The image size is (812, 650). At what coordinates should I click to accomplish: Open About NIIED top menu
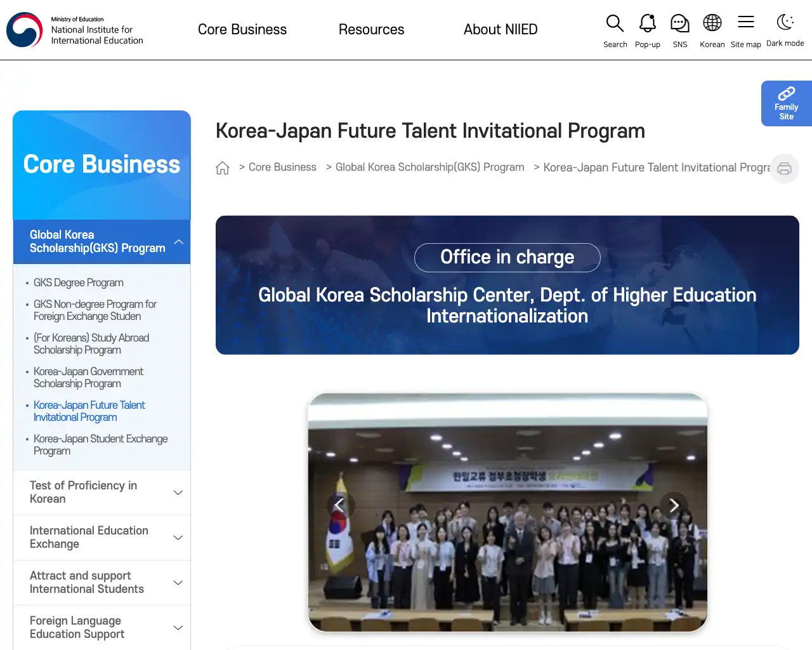point(501,30)
